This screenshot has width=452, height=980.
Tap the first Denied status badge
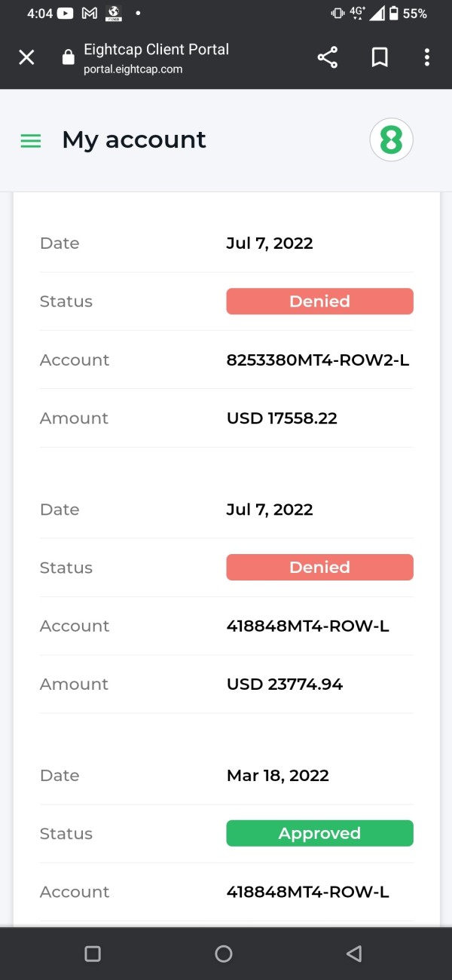point(319,302)
